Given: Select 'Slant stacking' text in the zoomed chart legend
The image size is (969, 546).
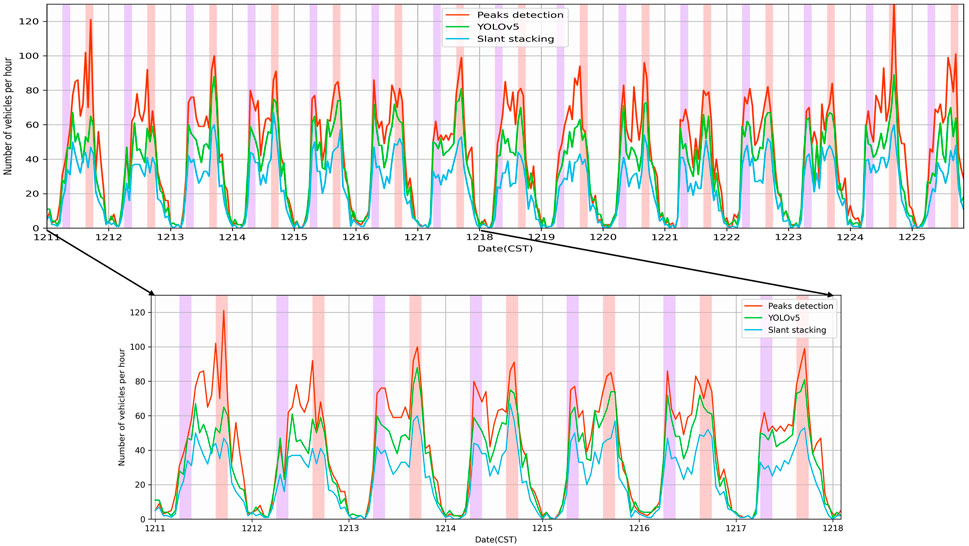Looking at the screenshot, I should 797,330.
